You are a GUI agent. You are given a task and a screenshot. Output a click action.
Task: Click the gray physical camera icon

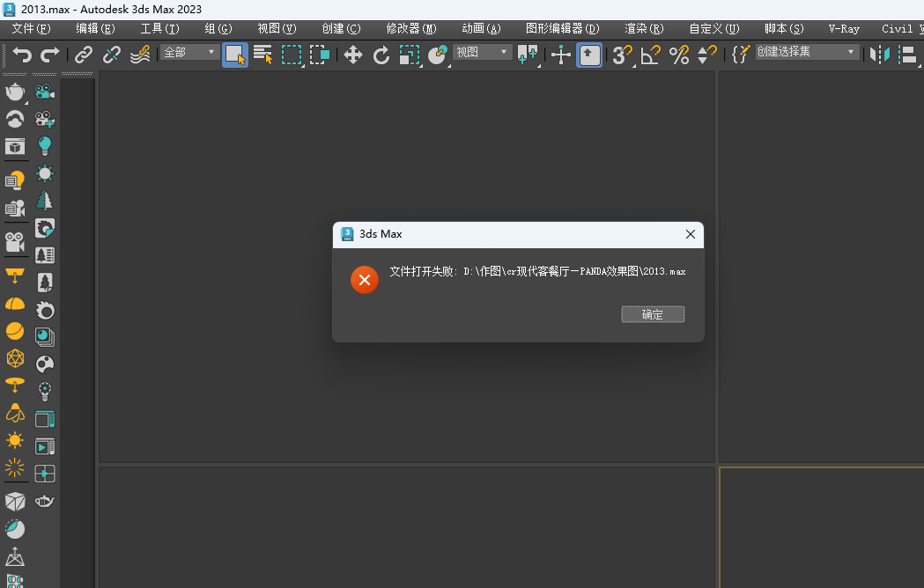click(15, 242)
